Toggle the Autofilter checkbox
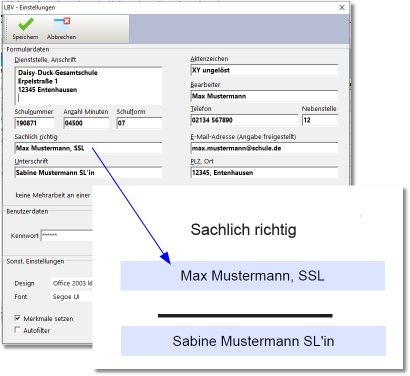The image size is (410, 376). [18, 330]
